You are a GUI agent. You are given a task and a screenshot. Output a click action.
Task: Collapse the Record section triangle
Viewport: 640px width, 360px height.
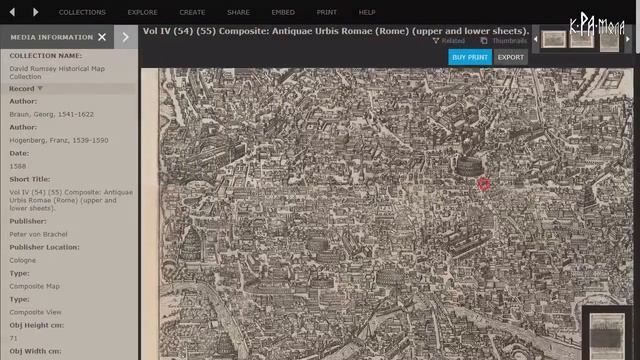click(40, 88)
